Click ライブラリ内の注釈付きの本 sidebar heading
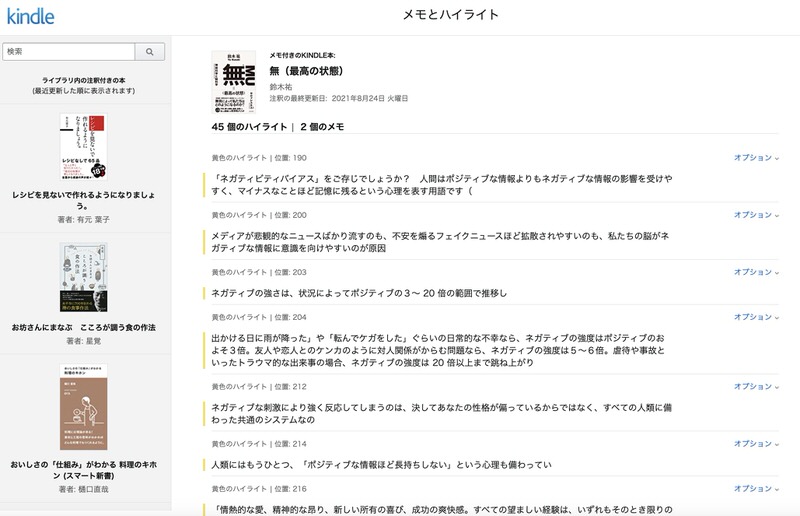 pyautogui.click(x=84, y=80)
